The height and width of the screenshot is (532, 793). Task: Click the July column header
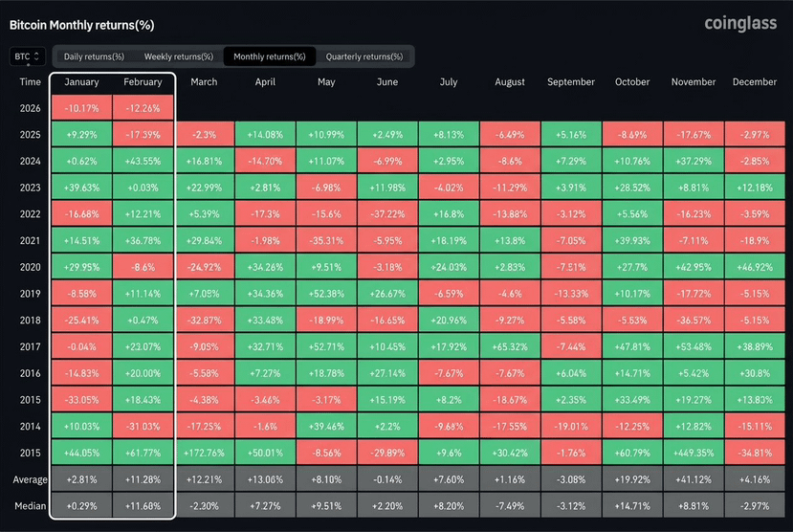pyautogui.click(x=449, y=82)
